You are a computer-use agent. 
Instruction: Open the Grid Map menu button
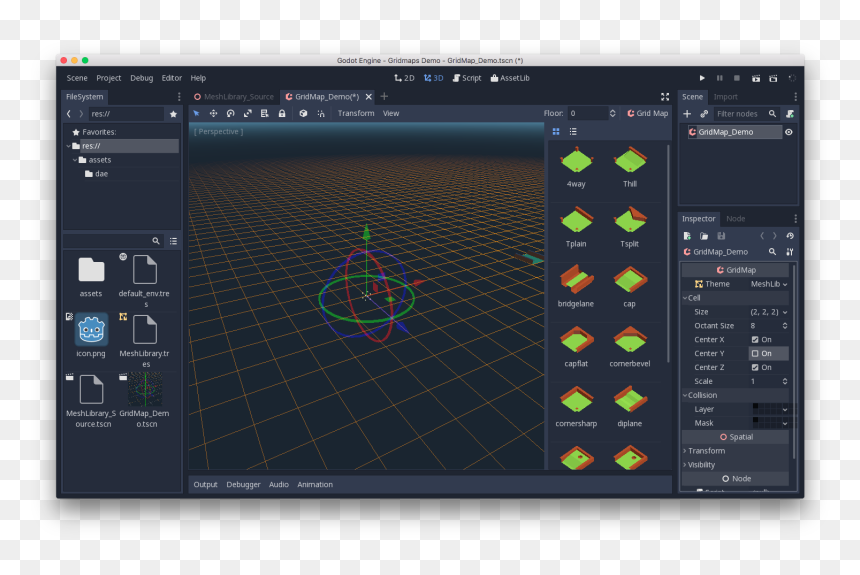tap(648, 113)
